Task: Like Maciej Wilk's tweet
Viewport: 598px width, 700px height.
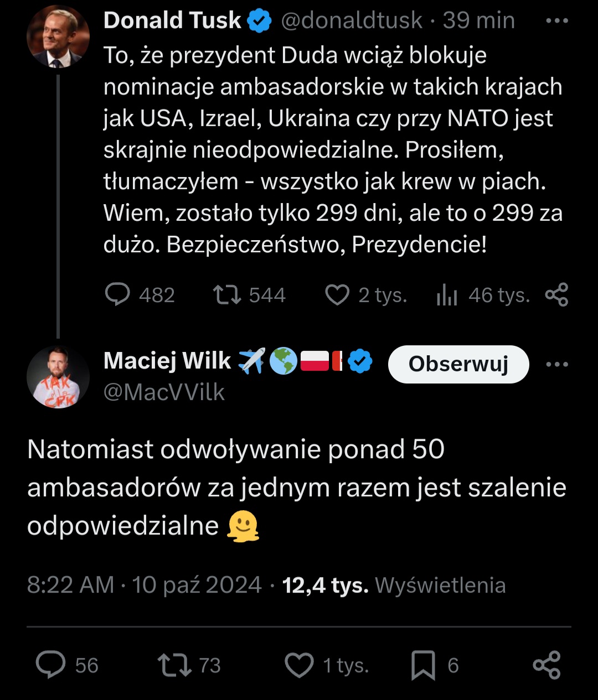Action: pyautogui.click(x=299, y=665)
